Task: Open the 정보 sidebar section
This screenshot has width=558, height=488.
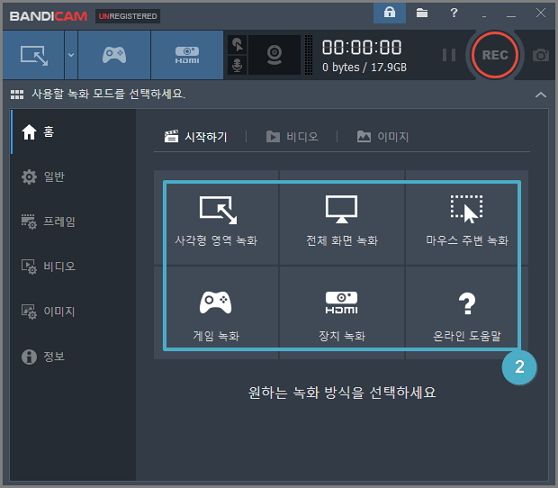Action: pyautogui.click(x=73, y=356)
